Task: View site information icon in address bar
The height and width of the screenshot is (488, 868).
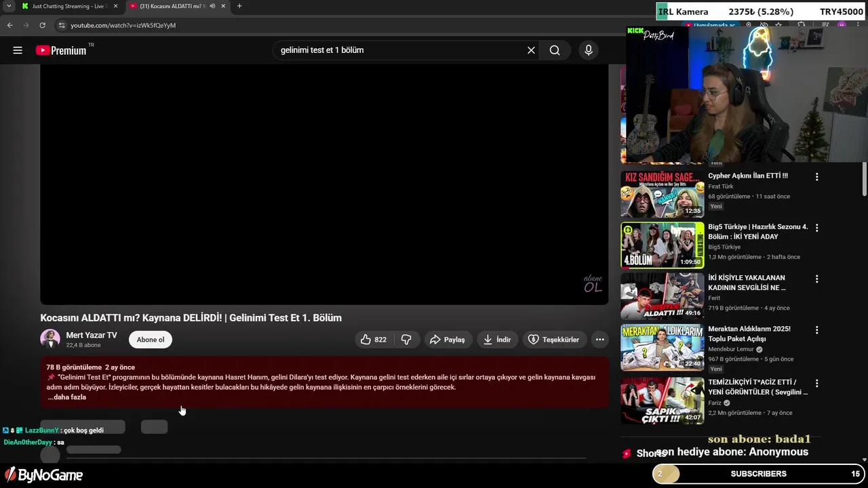Action: click(61, 25)
